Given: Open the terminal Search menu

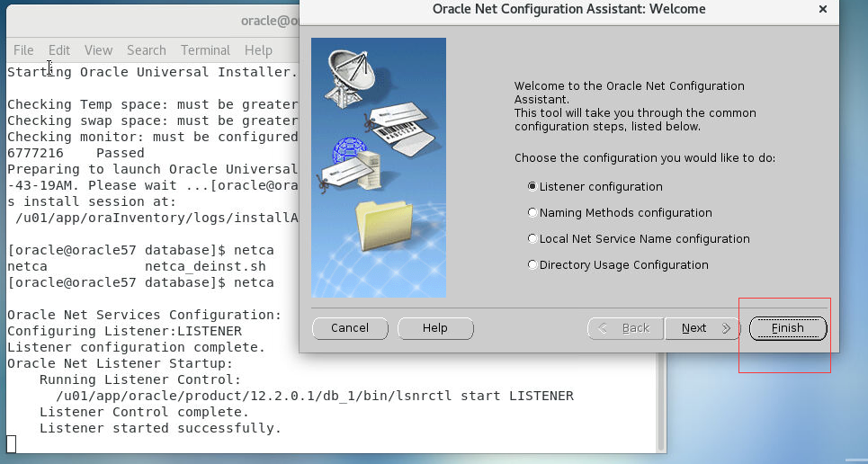Looking at the screenshot, I should tap(146, 50).
